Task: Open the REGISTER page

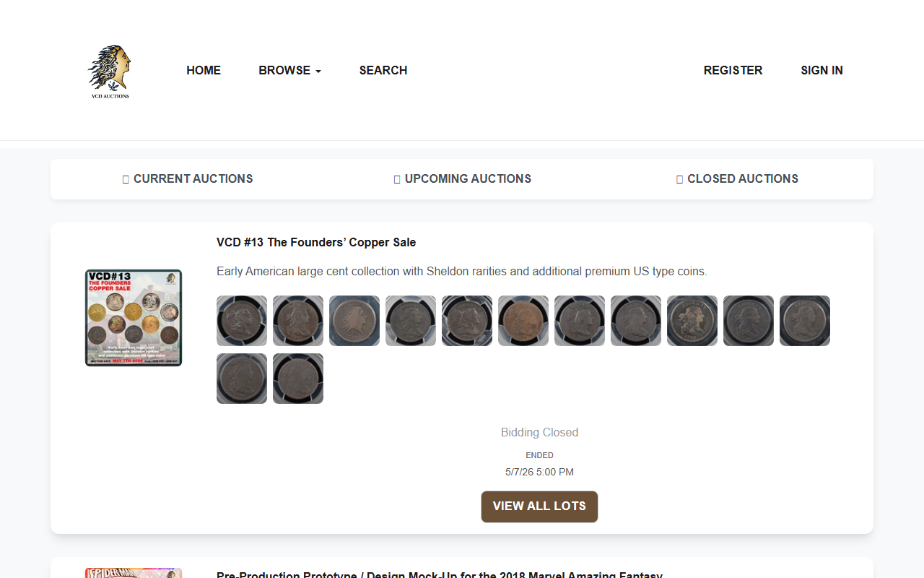Action: pyautogui.click(x=733, y=70)
